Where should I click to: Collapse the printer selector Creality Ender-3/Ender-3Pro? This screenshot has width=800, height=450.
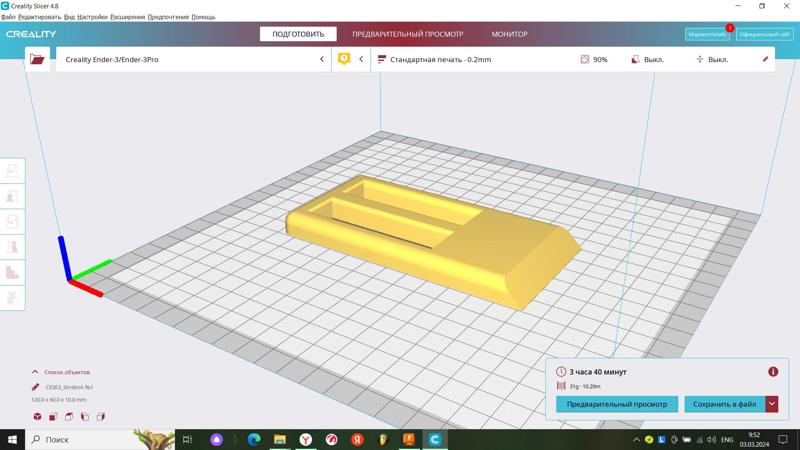coord(322,59)
